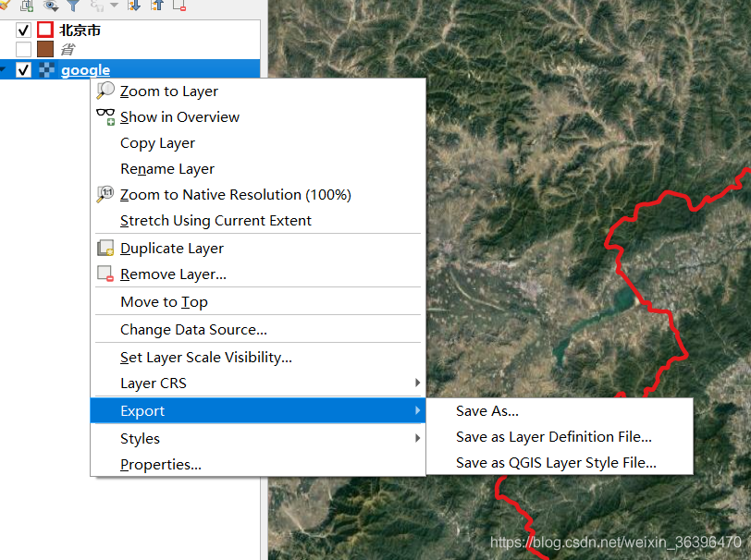Open the Styles menu entry
Viewport: 751px width, 560px height.
(258, 438)
